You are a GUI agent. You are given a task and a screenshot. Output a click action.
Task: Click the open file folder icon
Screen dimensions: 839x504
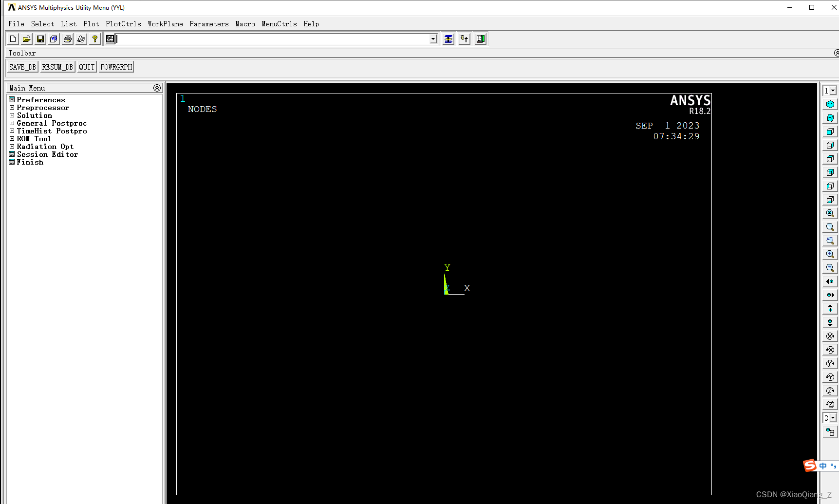[27, 39]
